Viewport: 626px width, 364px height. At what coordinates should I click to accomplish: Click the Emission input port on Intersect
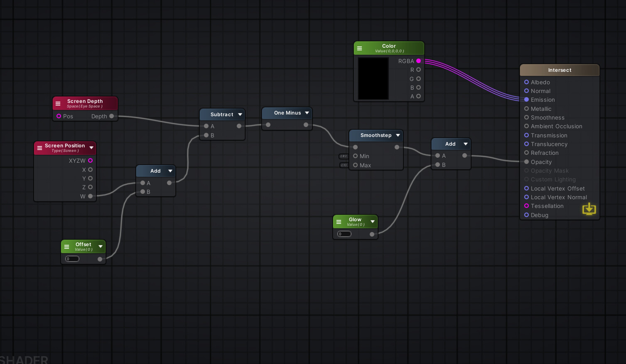[526, 100]
